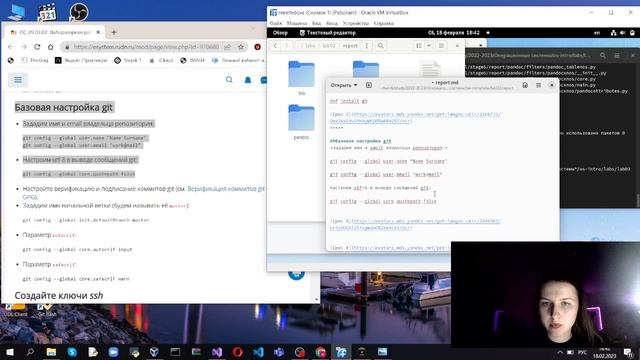
Task: Open a new browser tab with plus
Action: [114, 32]
